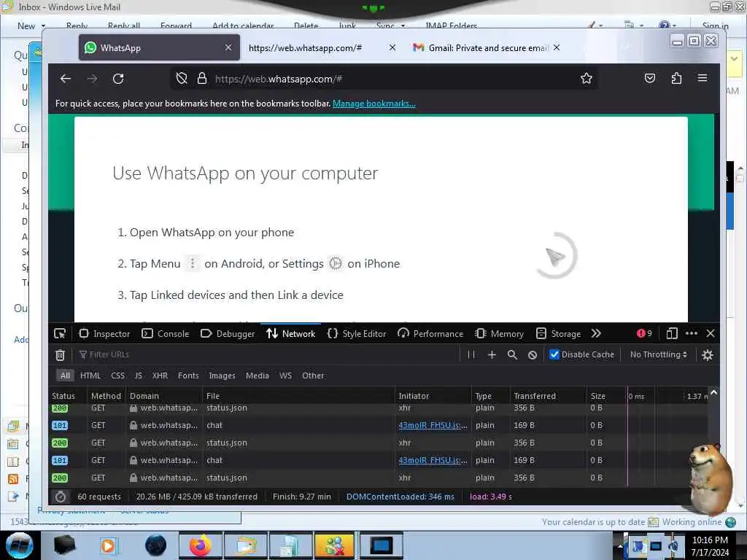747x560 pixels.
Task: Pause network recording
Action: tap(471, 355)
